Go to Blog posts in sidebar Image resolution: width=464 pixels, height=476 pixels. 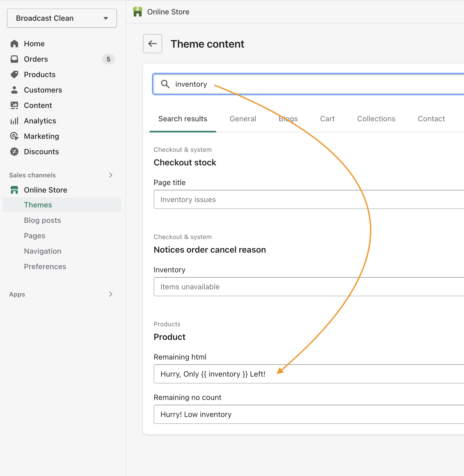point(43,220)
